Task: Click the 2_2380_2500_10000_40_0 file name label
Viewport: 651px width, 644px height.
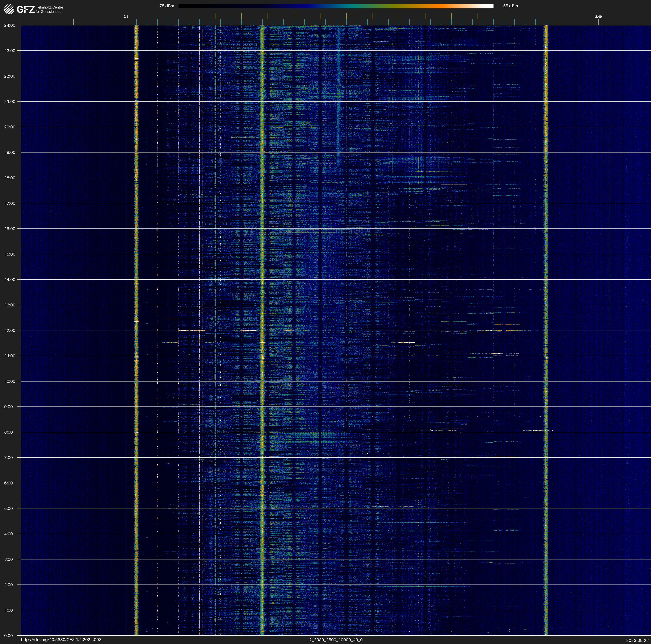Action: pos(336,640)
